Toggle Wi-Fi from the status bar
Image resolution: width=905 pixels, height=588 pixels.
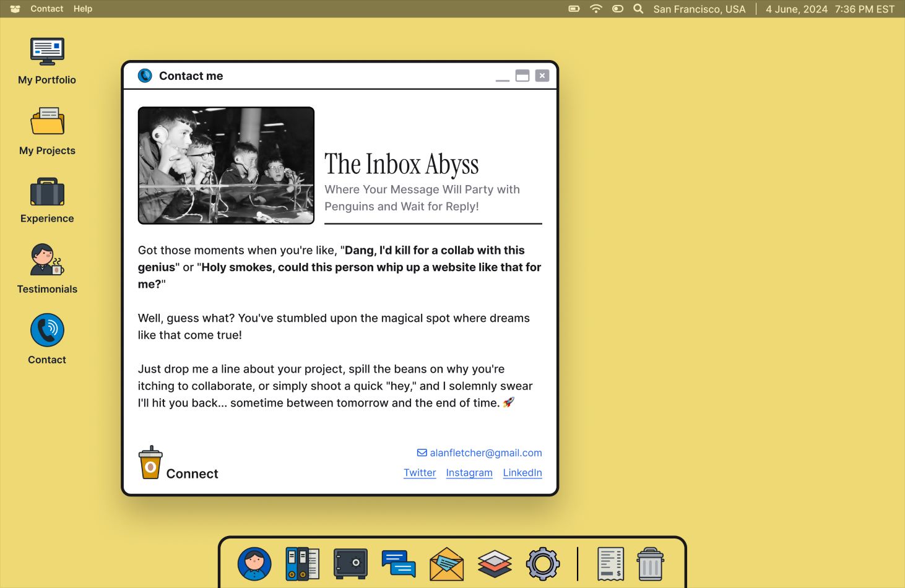(595, 9)
